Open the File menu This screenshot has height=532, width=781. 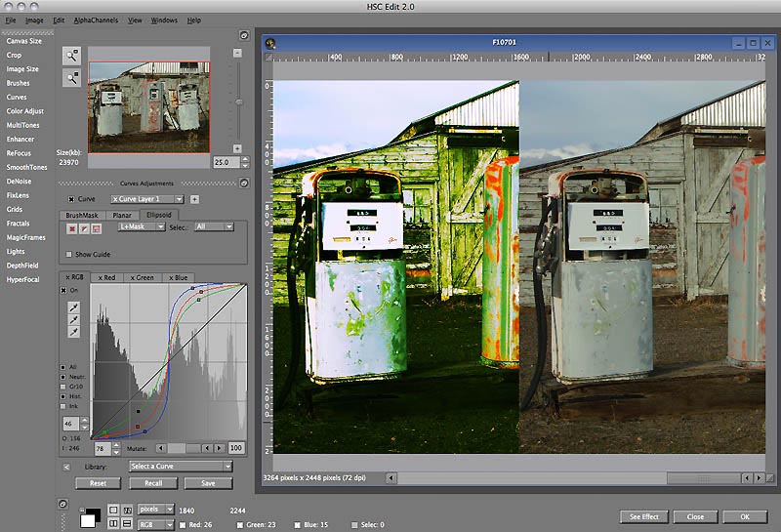[11, 20]
